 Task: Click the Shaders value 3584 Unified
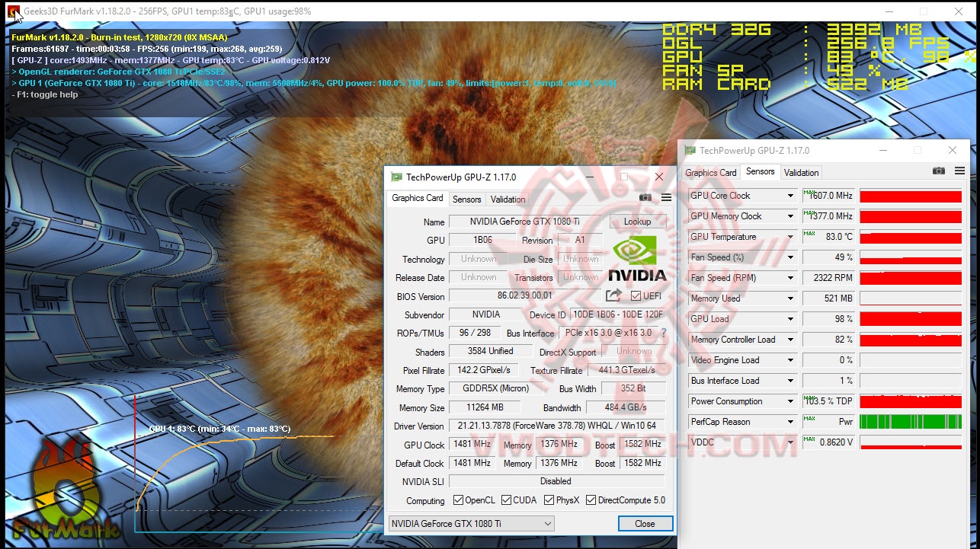click(491, 351)
